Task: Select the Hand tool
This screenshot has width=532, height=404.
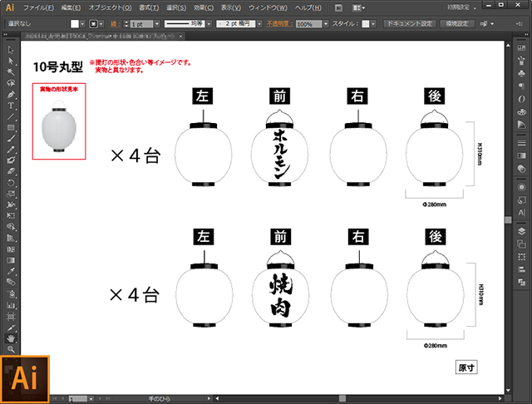Action: coord(11,338)
